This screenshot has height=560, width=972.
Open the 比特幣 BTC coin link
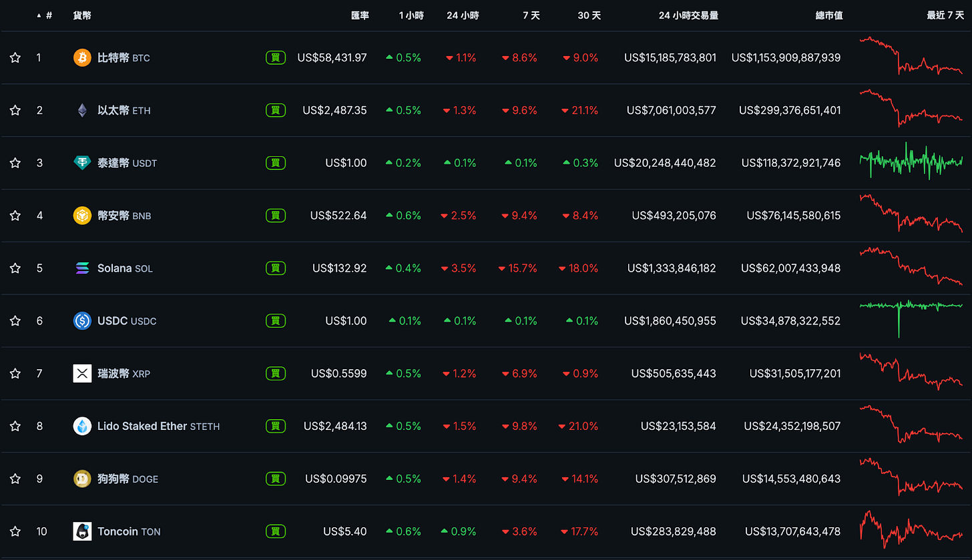(124, 57)
